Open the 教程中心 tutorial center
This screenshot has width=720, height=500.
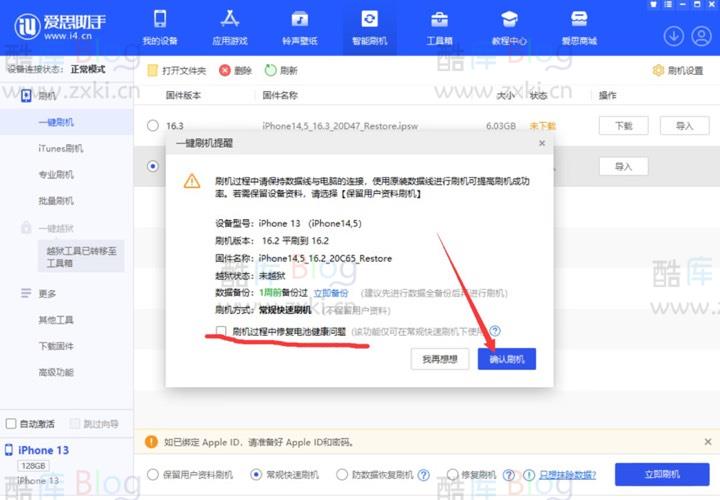509,28
